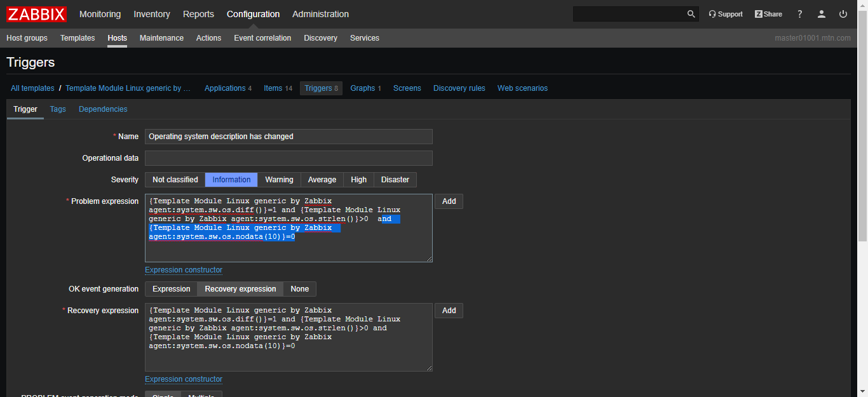Click the Share icon
Viewport: 868px width, 397px height.
768,13
